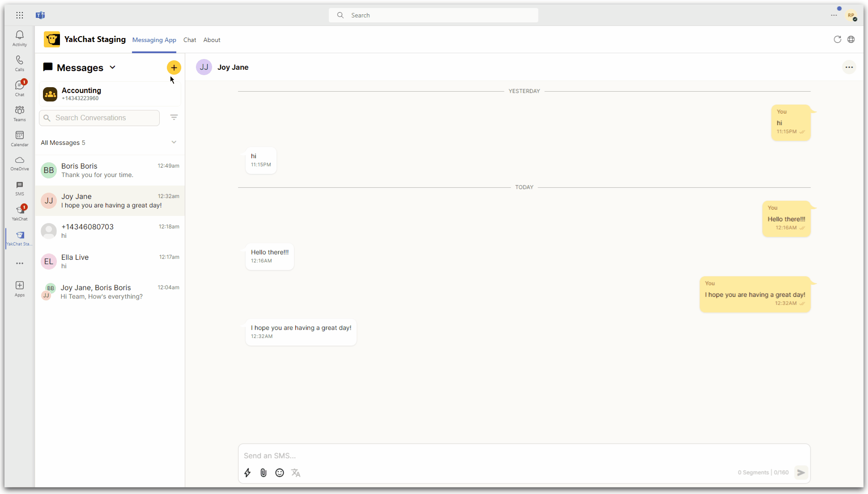Open the emoji picker

point(280,473)
